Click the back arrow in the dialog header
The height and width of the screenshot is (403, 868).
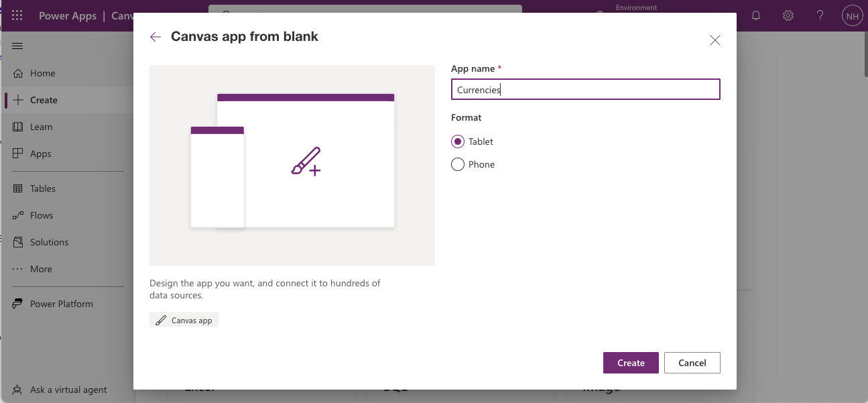click(156, 38)
